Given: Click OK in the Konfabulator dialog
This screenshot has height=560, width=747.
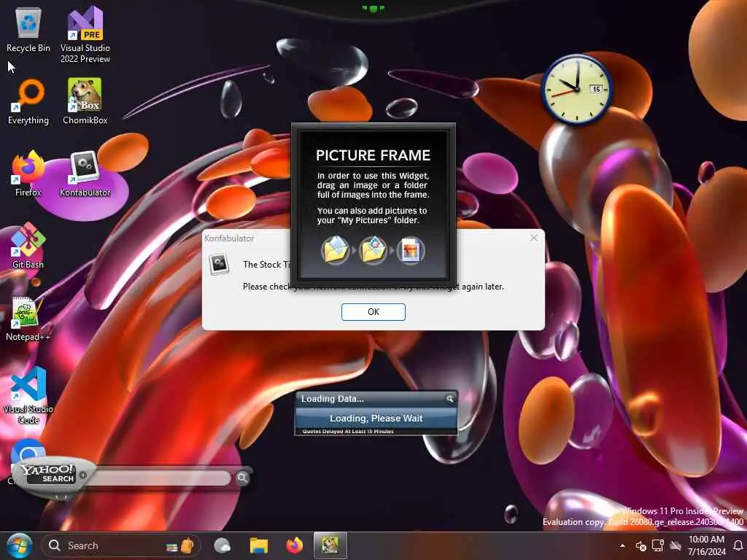Looking at the screenshot, I should point(373,312).
